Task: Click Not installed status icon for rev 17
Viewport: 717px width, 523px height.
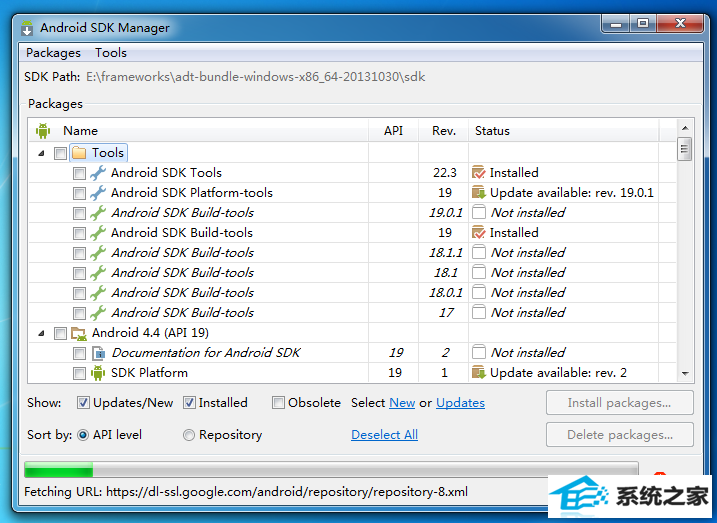Action: pyautogui.click(x=478, y=313)
